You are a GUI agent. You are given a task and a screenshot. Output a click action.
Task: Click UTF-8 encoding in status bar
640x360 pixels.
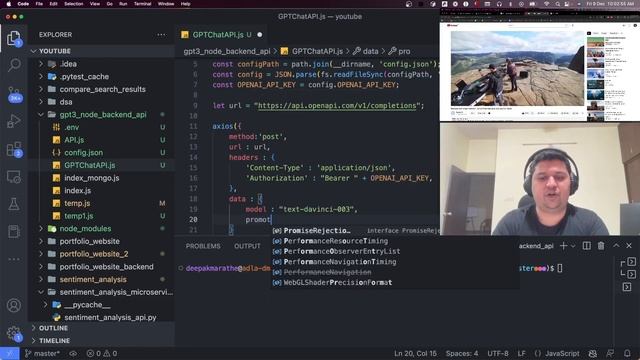498,353
